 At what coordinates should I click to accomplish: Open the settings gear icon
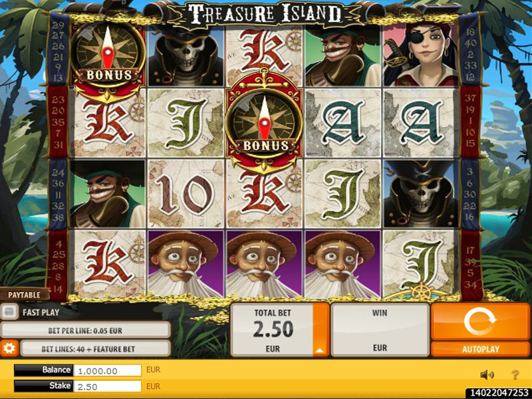pyautogui.click(x=9, y=348)
